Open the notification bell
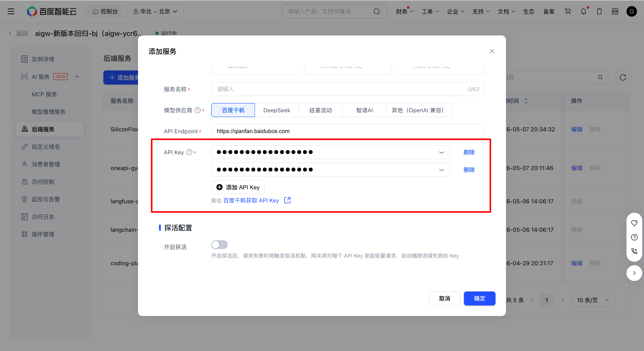The width and height of the screenshot is (644, 351). tap(584, 12)
